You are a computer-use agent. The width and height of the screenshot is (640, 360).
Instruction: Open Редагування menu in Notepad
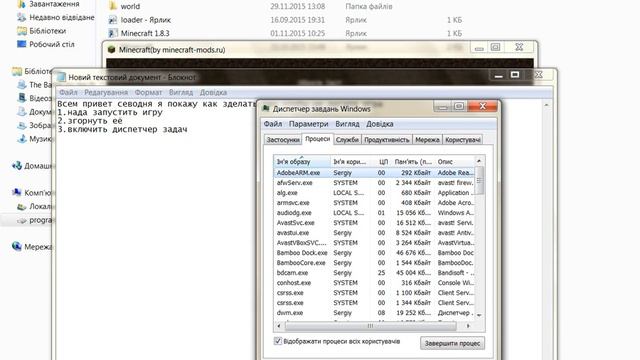(106, 93)
